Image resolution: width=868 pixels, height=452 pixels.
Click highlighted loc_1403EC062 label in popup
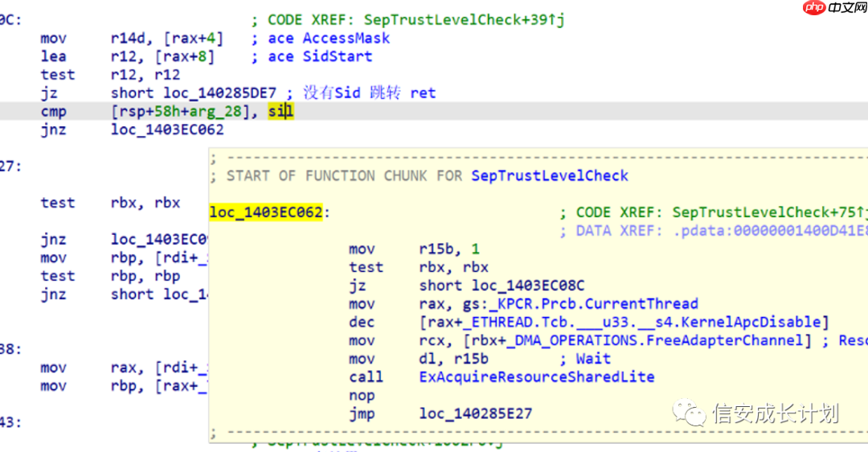point(266,212)
